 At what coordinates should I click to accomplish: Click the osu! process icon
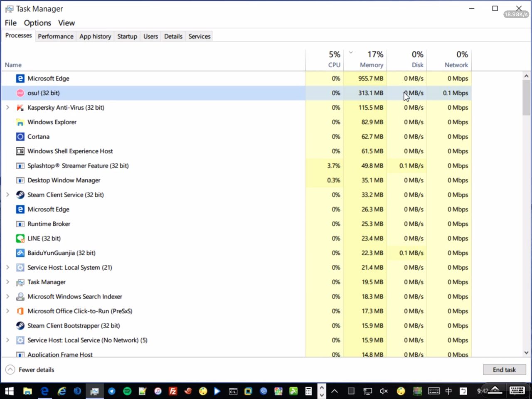(x=20, y=93)
